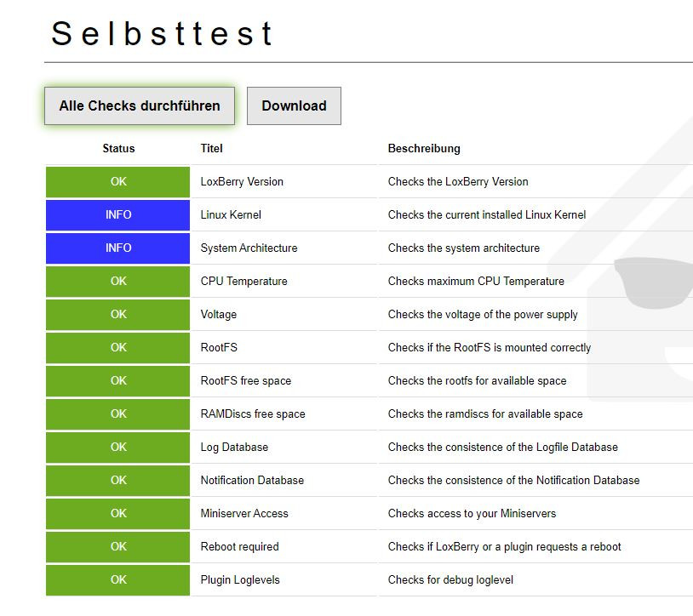Select the Plugin Loglevels title
693x616 pixels.
click(240, 580)
